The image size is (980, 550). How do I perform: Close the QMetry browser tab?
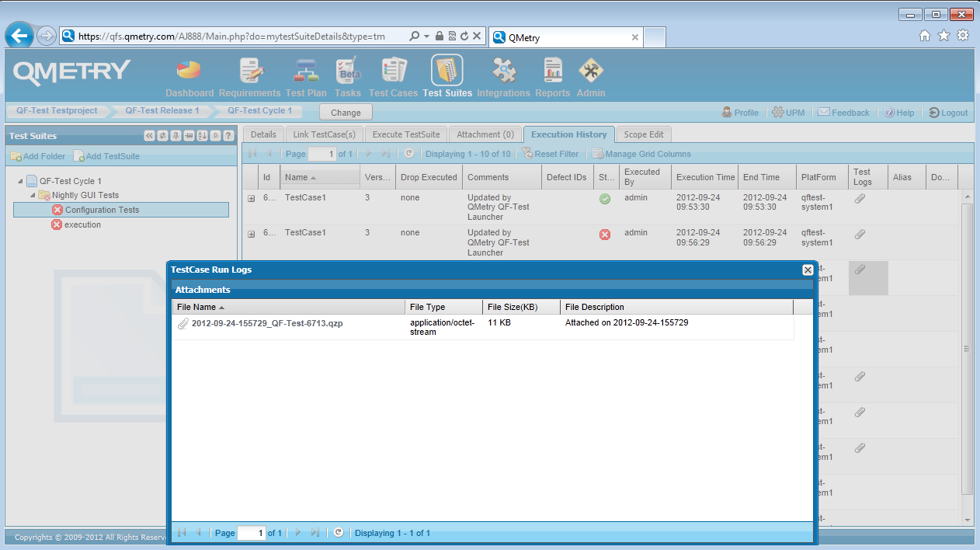(634, 37)
